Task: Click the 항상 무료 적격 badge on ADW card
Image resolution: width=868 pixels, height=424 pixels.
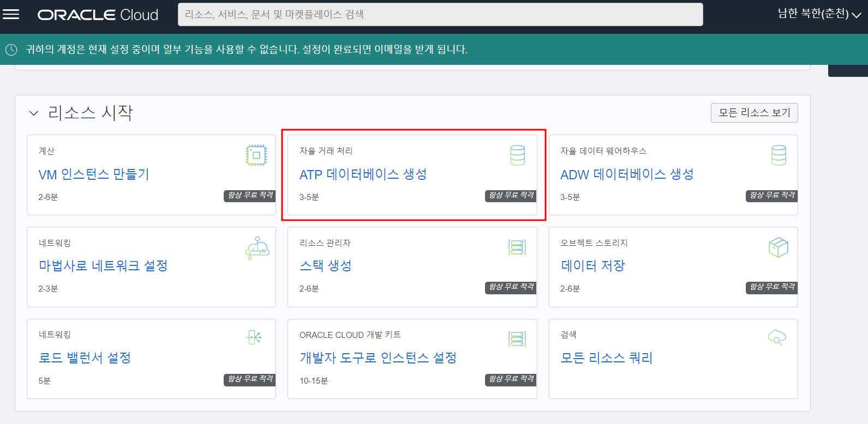Action: point(772,196)
